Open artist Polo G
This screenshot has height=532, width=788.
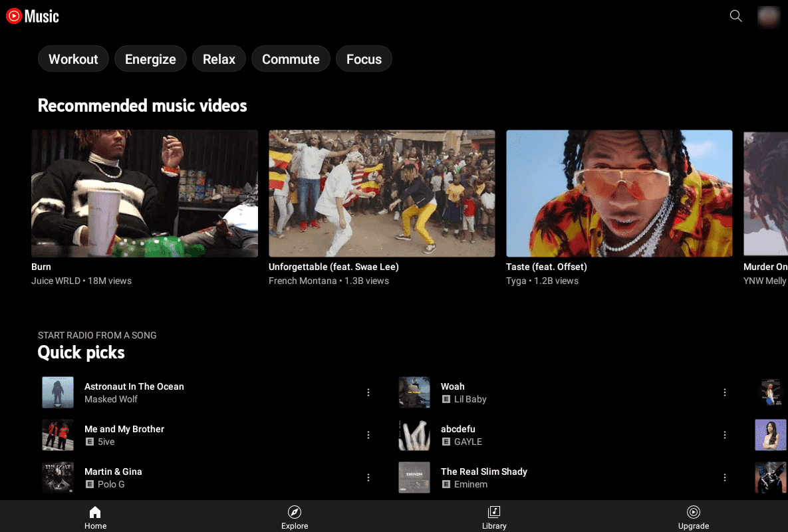point(111,485)
